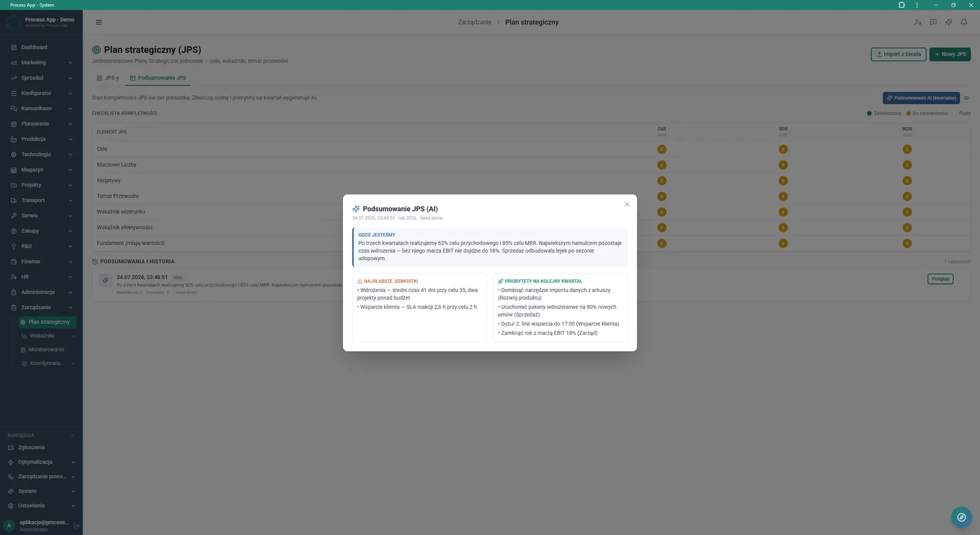The height and width of the screenshot is (535, 980).
Task: Click the Komunikator chat icon
Action: tap(13, 108)
